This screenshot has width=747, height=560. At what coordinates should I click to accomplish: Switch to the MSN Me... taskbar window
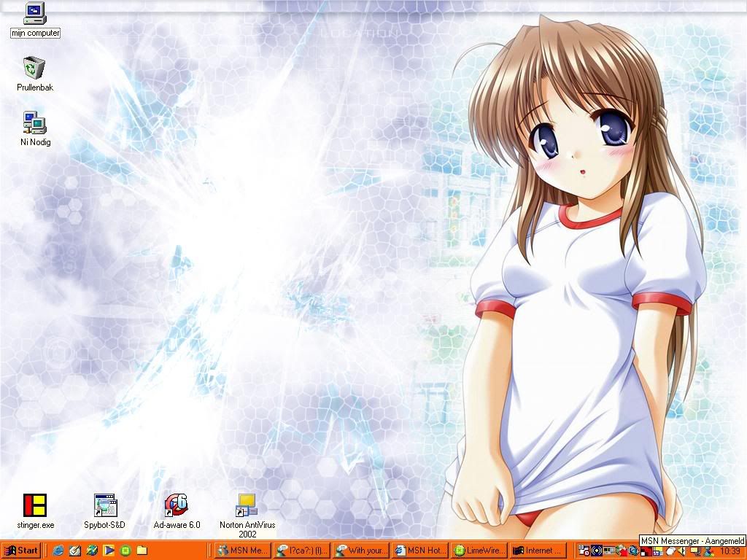tap(242, 551)
